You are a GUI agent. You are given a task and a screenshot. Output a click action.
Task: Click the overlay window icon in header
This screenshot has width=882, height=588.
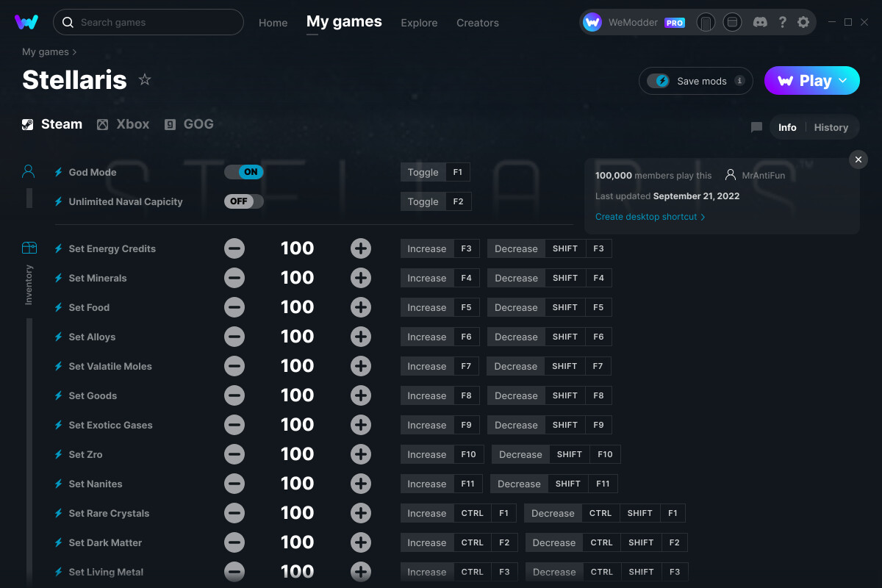(x=732, y=22)
